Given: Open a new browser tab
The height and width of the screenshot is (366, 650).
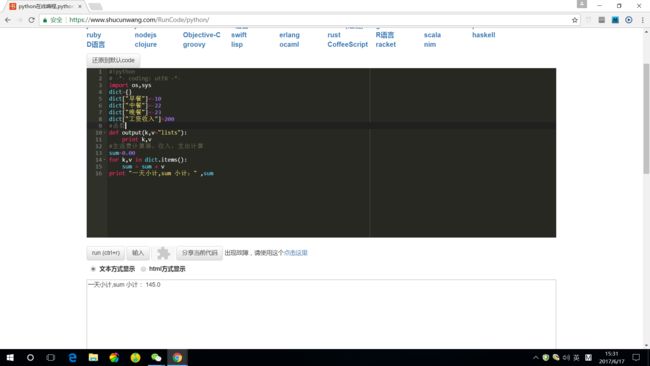Looking at the screenshot, I should click(95, 6).
